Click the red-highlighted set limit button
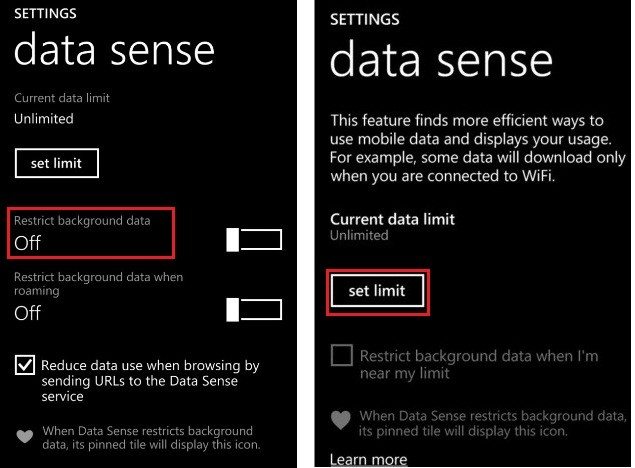The image size is (635, 468). click(x=377, y=291)
